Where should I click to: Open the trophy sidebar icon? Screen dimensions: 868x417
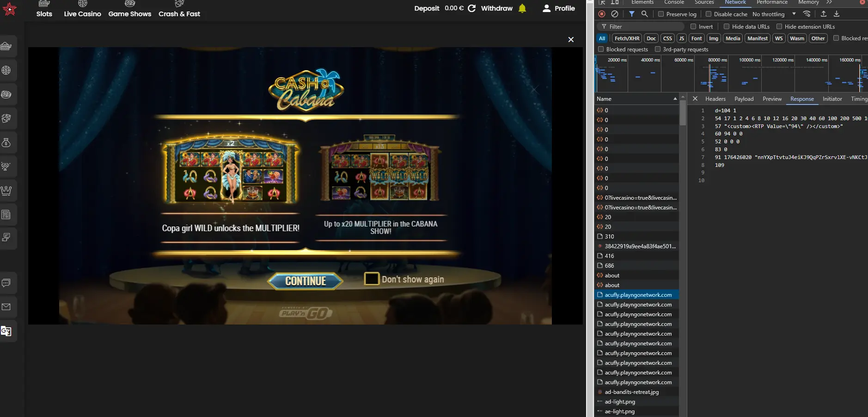pyautogui.click(x=6, y=166)
